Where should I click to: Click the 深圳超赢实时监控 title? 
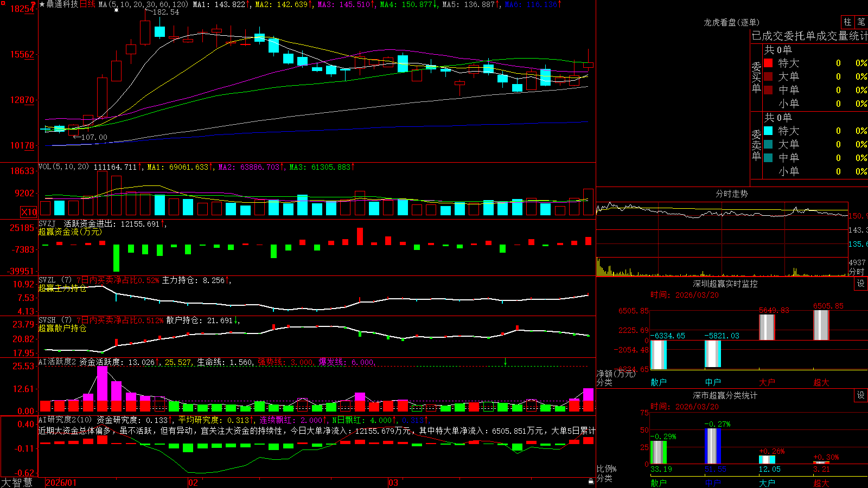tap(725, 284)
